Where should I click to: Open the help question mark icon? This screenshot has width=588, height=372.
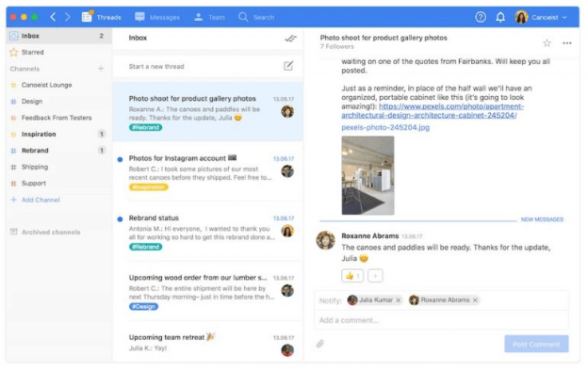click(x=481, y=17)
